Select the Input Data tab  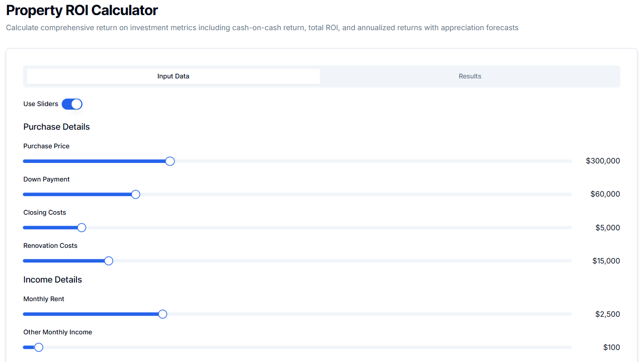point(173,76)
